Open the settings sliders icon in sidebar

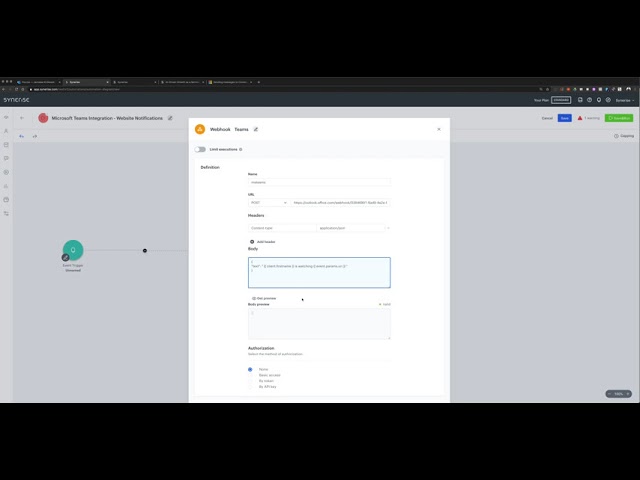click(x=6, y=213)
